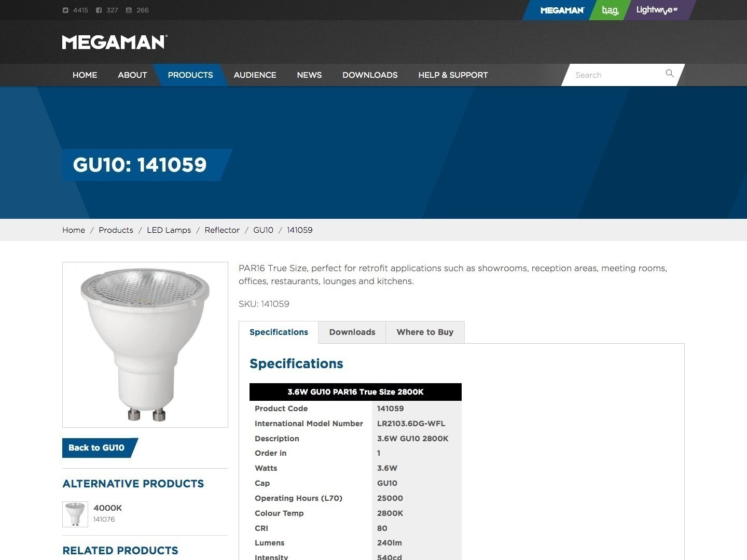Open the Downloads navigation menu
Viewport: 747px width, 560px height.
tap(370, 75)
